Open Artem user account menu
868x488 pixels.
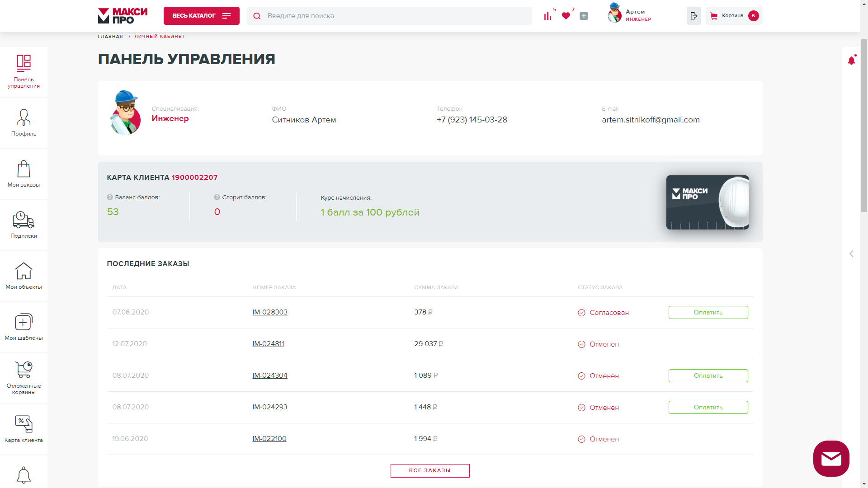630,15
